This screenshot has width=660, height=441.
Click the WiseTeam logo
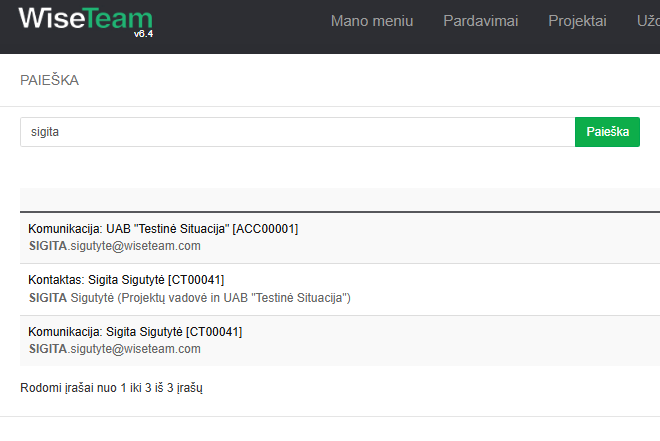pos(85,22)
